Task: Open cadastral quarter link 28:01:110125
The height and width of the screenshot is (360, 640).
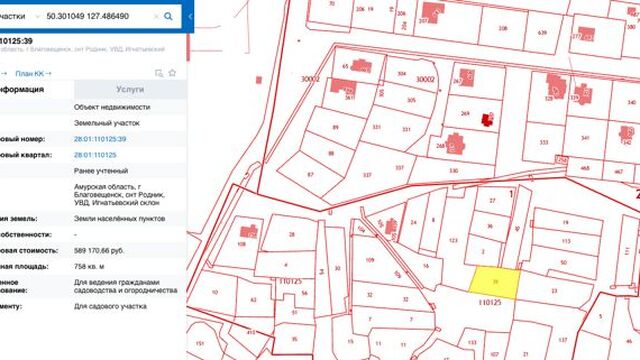Action: point(95,155)
